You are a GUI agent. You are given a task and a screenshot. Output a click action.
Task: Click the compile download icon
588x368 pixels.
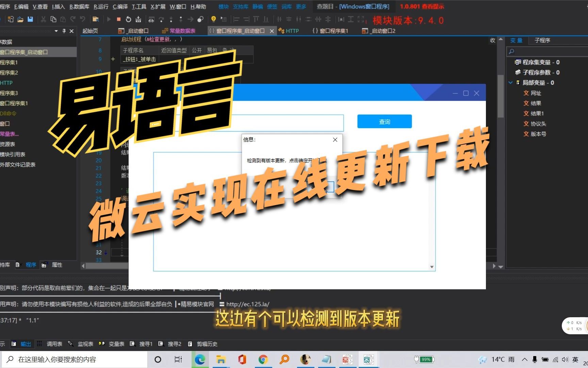(138, 19)
